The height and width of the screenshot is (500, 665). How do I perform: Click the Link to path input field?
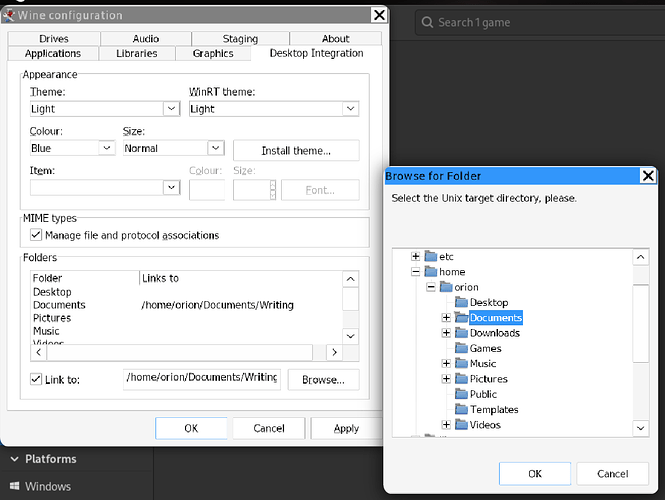(202, 379)
